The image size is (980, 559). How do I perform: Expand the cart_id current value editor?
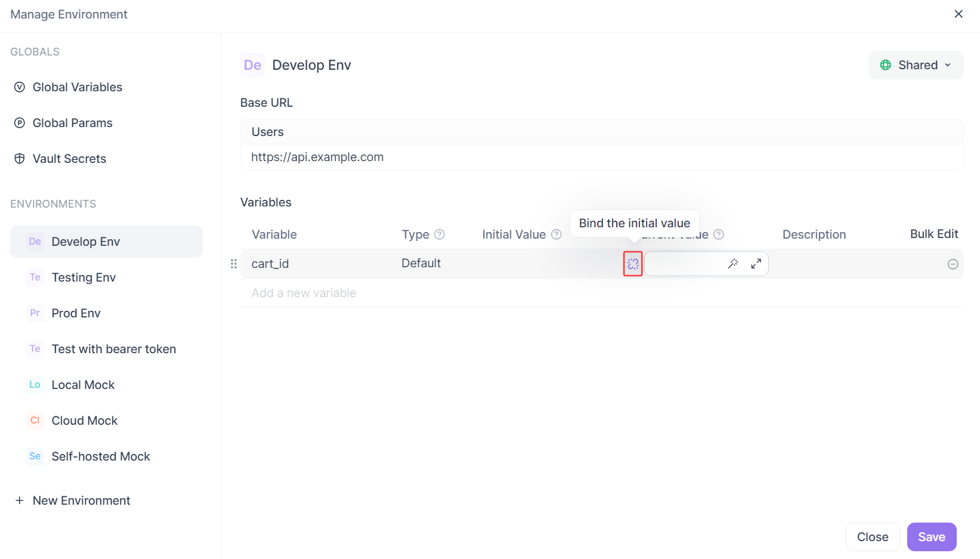756,264
